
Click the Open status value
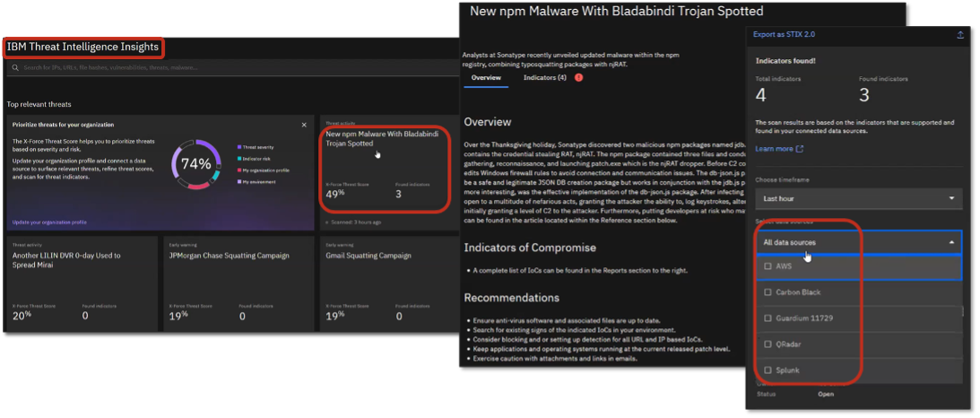pyautogui.click(x=826, y=395)
